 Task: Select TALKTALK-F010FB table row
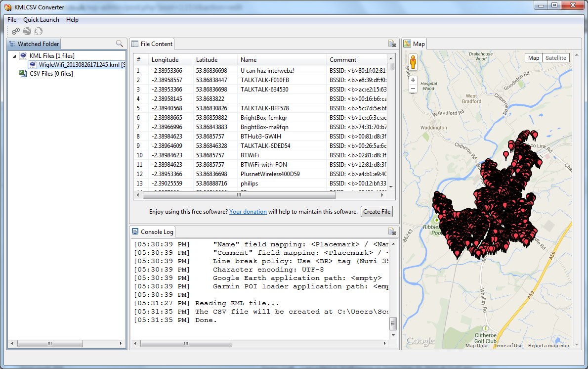click(x=260, y=80)
